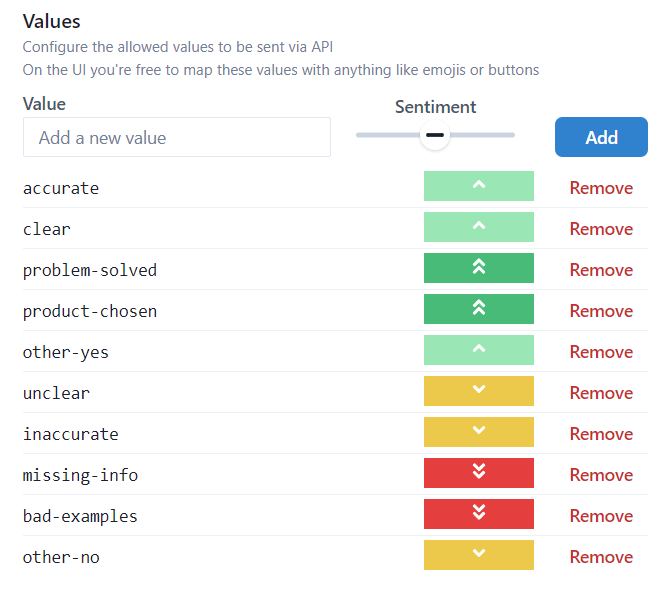Click the Sentiment slider handle
The image size is (663, 591).
pos(434,135)
